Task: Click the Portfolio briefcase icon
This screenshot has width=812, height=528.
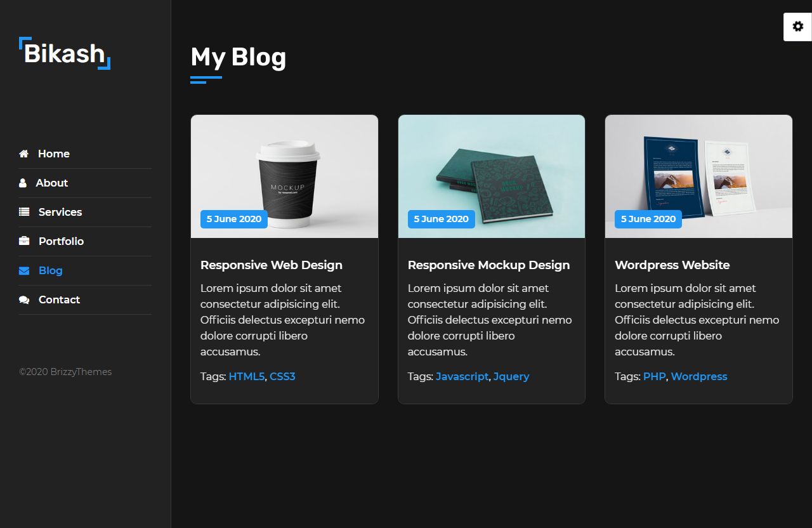Action: pyautogui.click(x=24, y=241)
